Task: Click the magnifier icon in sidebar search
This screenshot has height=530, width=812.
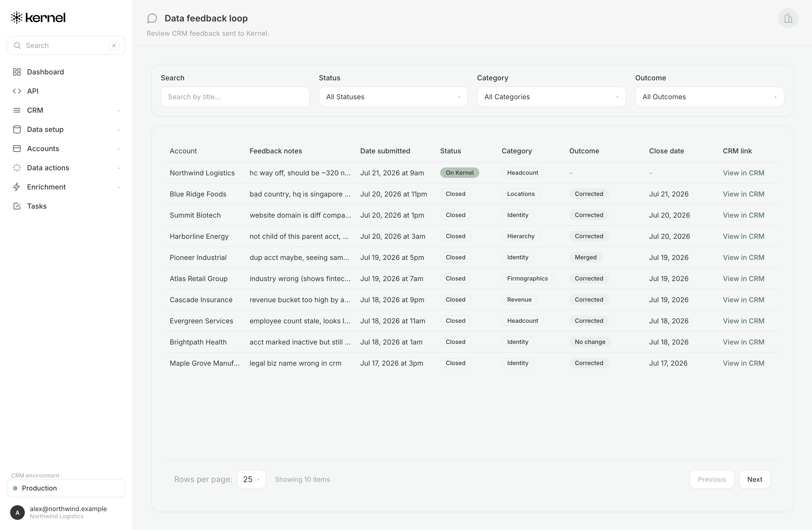Action: pyautogui.click(x=17, y=45)
